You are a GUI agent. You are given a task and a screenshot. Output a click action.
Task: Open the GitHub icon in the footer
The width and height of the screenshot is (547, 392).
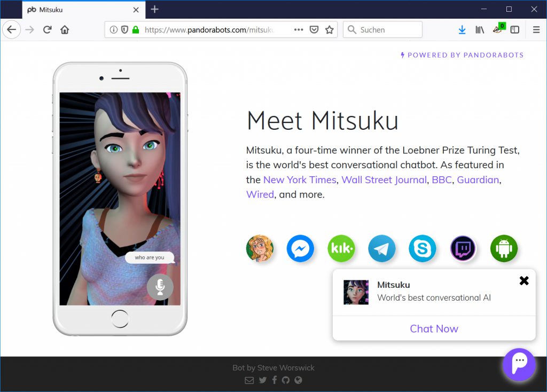pos(286,380)
